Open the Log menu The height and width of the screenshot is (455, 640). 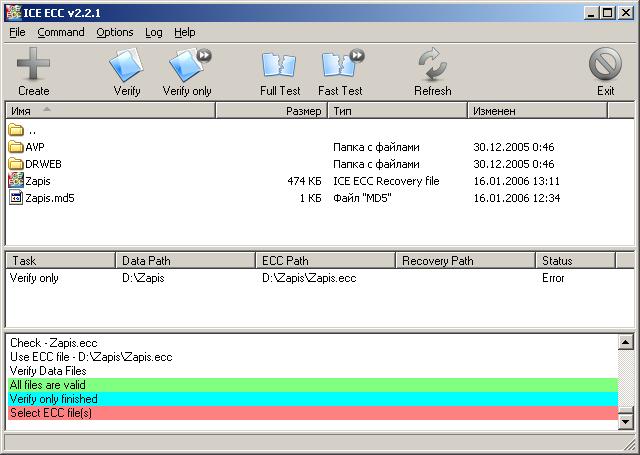[153, 32]
